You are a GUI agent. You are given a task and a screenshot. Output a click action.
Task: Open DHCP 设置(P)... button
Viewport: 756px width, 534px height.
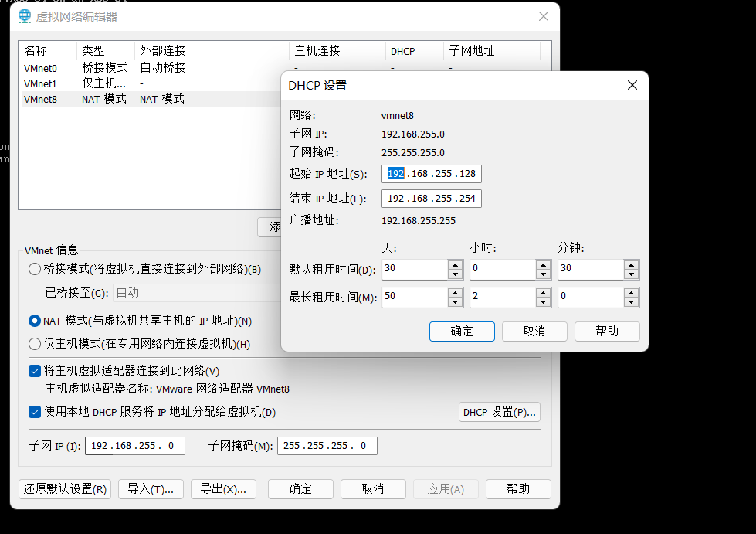pos(499,412)
